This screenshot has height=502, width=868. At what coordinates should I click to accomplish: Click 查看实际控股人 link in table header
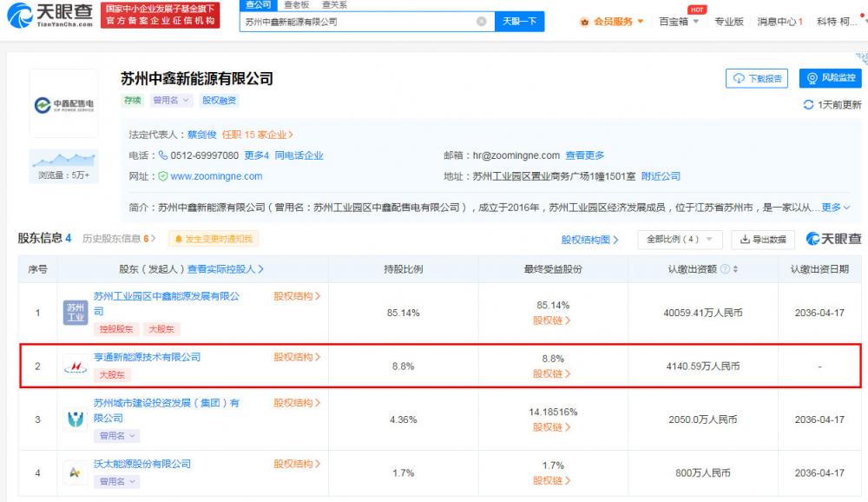click(226, 269)
